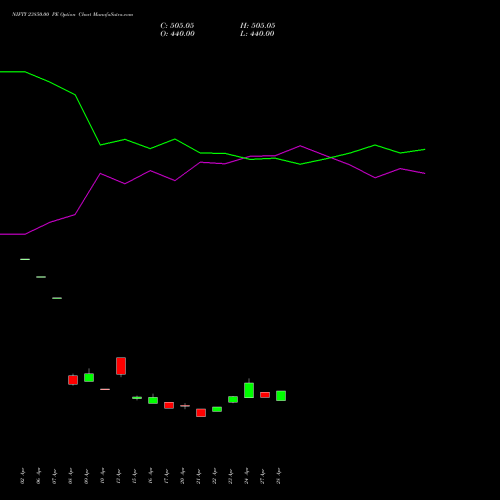Select the 20 Apr doji candle
Viewport: 500px width, 500px height.
point(185,406)
